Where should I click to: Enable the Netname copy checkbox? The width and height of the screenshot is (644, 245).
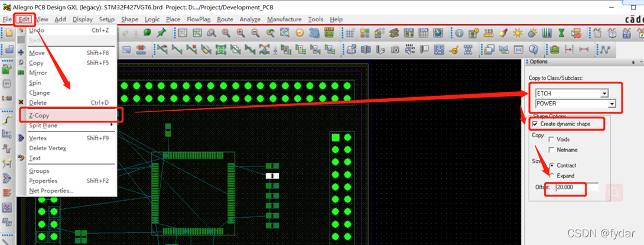pyautogui.click(x=551, y=150)
